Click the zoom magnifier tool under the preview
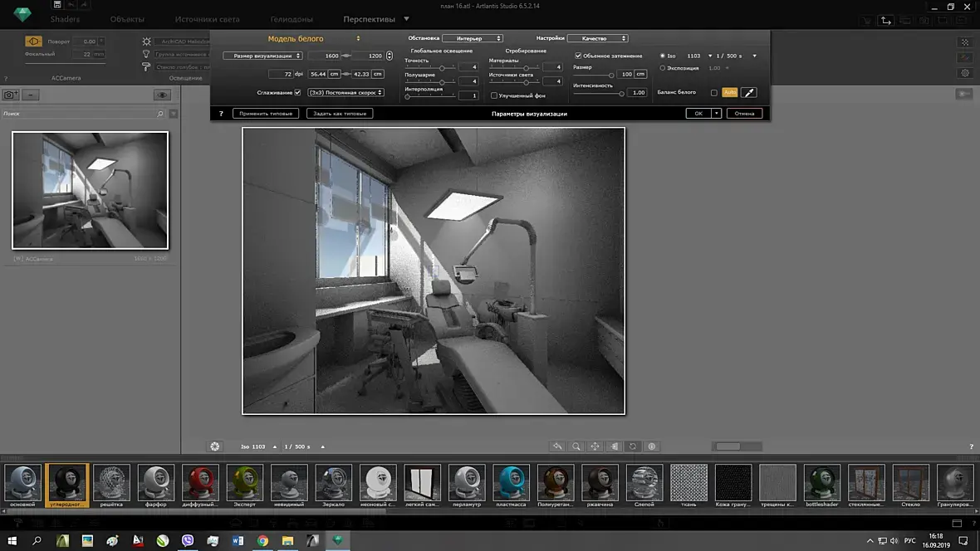980x551 pixels. click(x=576, y=446)
